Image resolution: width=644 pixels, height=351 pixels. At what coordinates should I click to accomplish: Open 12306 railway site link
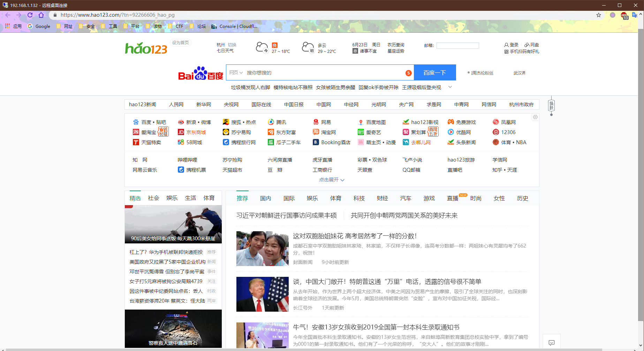(x=504, y=132)
